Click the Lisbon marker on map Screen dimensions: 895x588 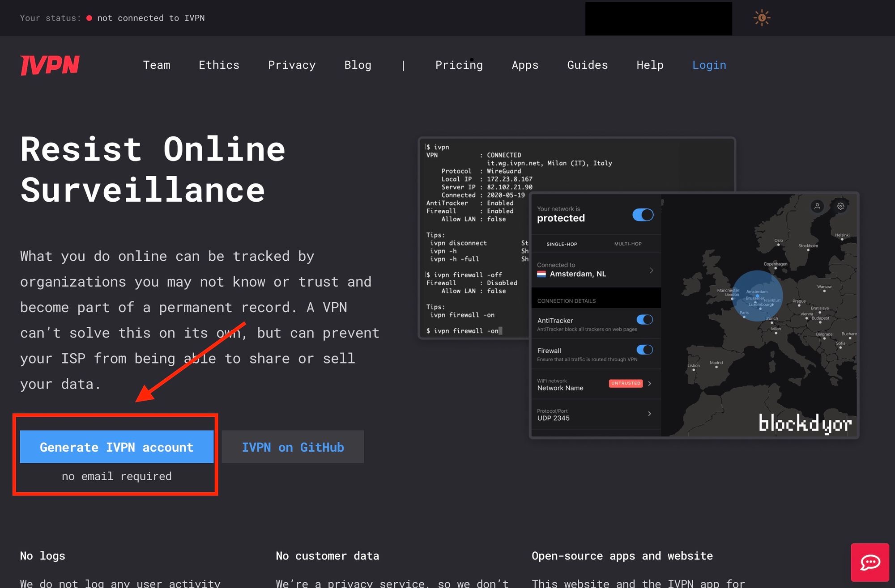pyautogui.click(x=694, y=370)
